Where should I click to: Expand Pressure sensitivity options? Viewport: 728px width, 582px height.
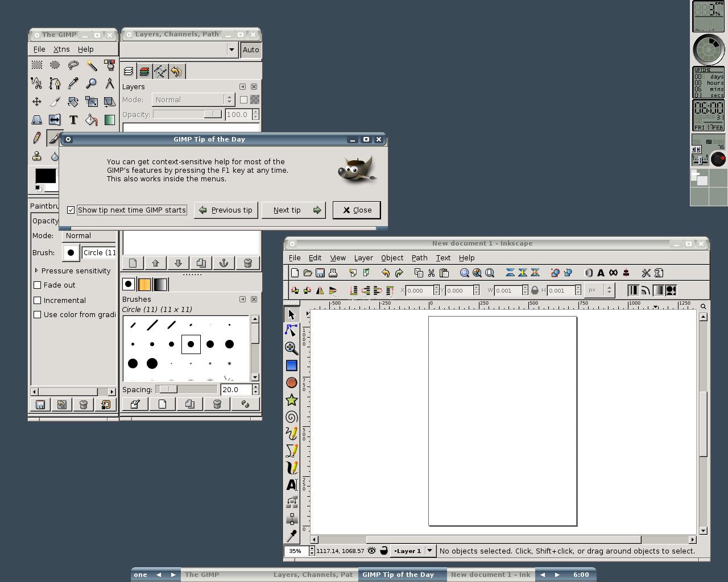[x=36, y=271]
